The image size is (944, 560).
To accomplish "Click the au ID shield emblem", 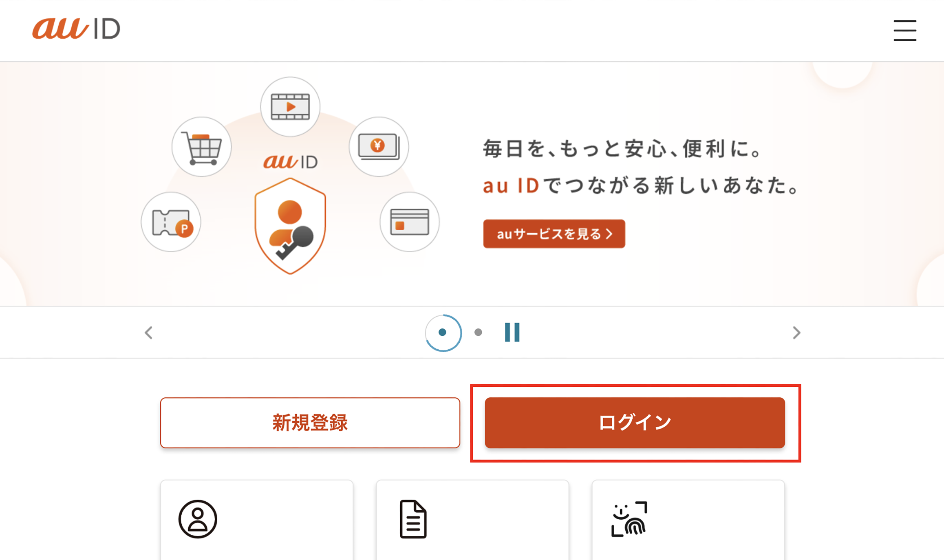I will [290, 226].
